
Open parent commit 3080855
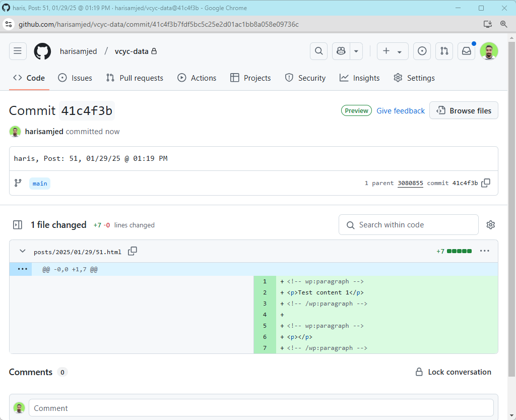click(410, 183)
